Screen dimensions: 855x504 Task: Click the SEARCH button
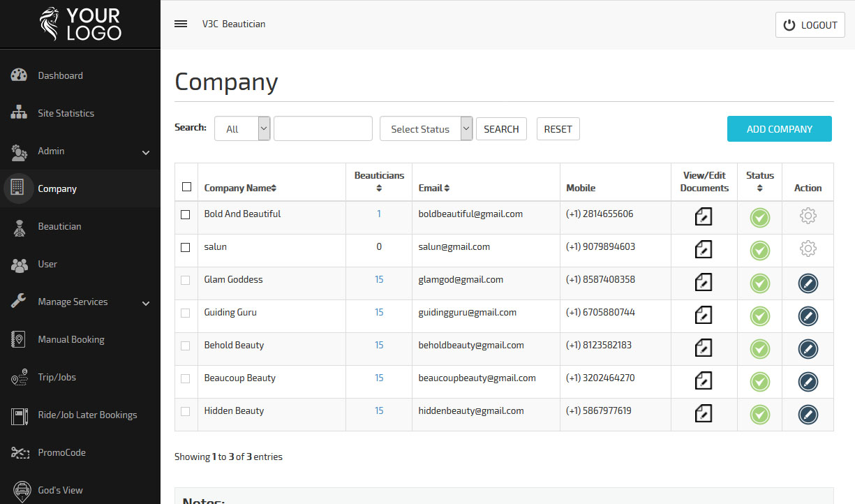(x=501, y=128)
